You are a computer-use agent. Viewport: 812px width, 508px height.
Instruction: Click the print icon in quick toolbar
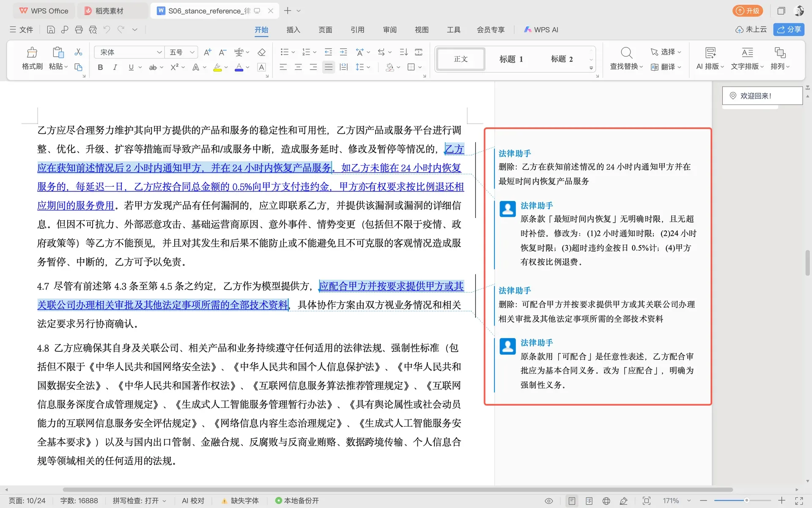coord(79,30)
